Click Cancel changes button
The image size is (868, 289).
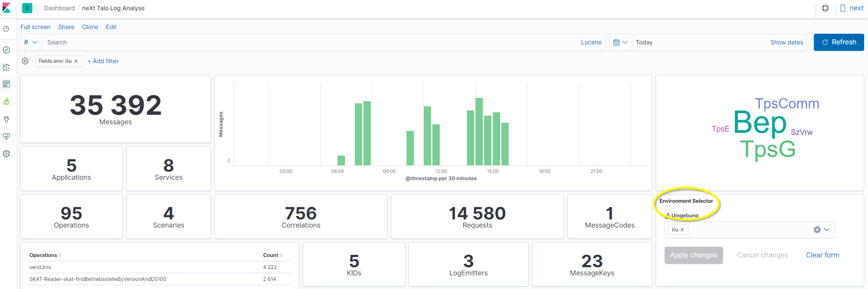tap(762, 255)
